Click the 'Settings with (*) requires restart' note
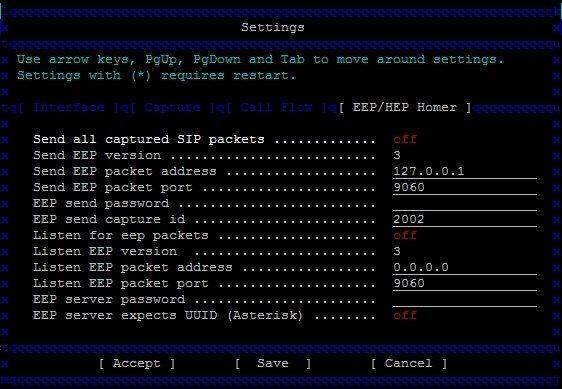The width and height of the screenshot is (562, 389). pyautogui.click(x=156, y=75)
